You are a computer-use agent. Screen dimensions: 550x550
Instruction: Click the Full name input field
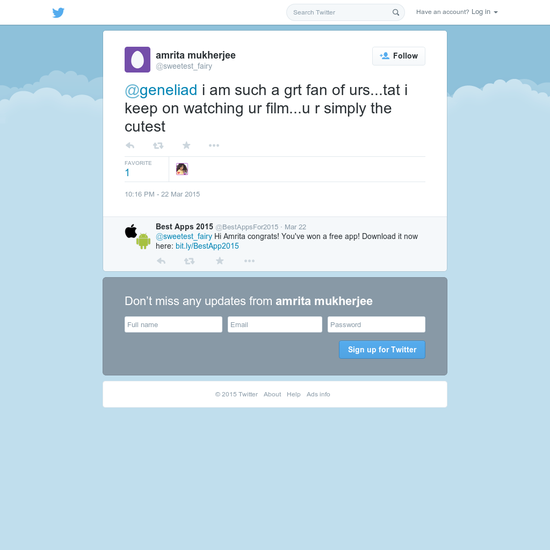coord(173,324)
